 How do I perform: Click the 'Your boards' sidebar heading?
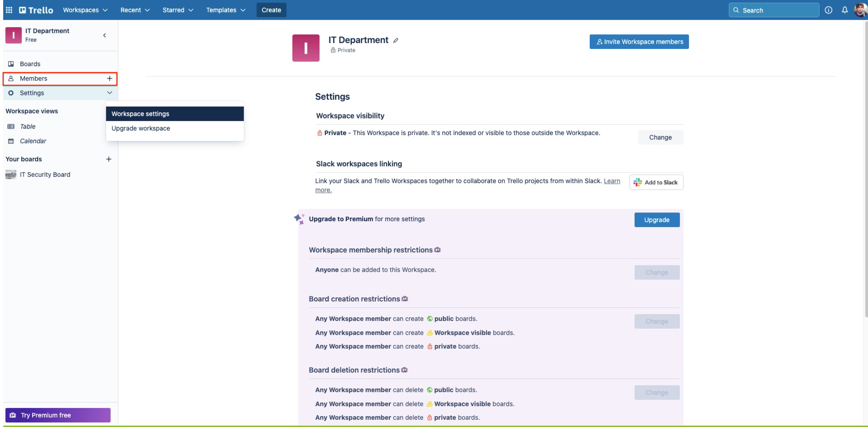(24, 159)
